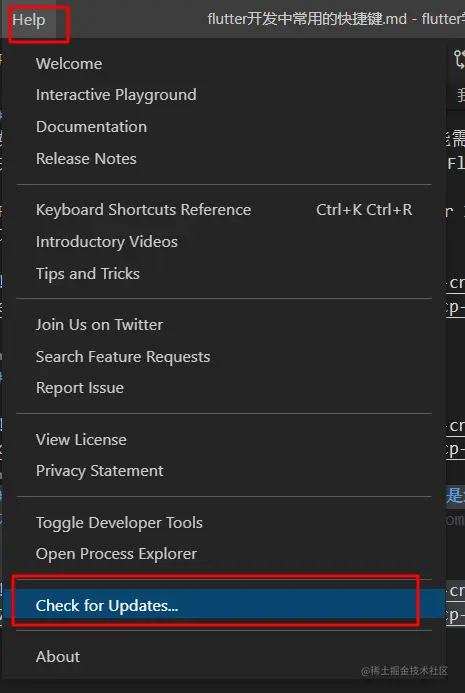This screenshot has height=693, width=465.
Task: Open Keyboard Shortcuts Reference
Action: [x=224, y=209]
